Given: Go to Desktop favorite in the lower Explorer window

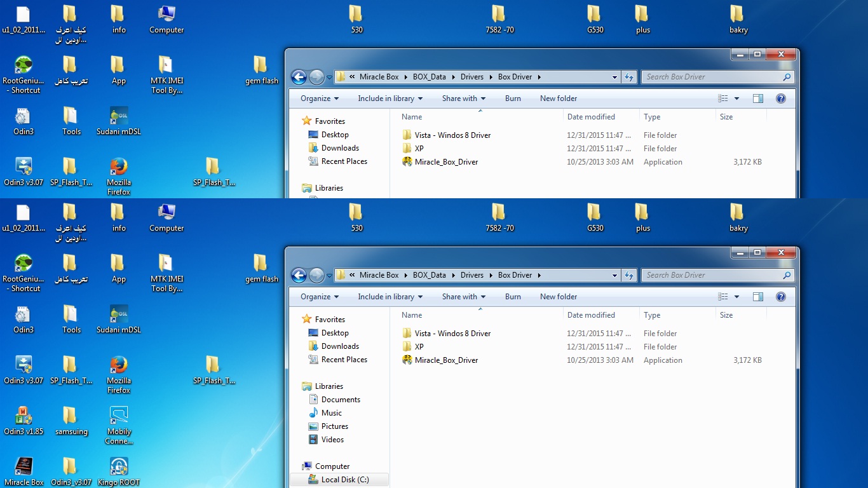Looking at the screenshot, I should point(329,333).
